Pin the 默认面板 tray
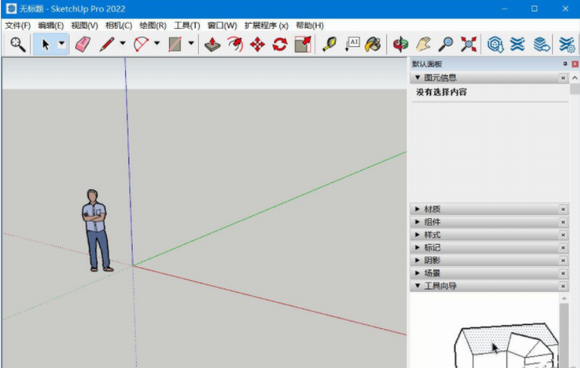The image size is (580, 368). [x=565, y=64]
